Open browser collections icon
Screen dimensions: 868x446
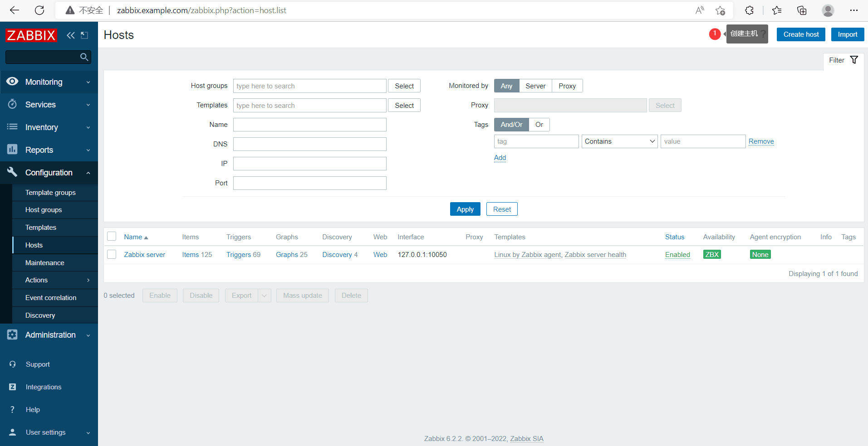coord(802,10)
